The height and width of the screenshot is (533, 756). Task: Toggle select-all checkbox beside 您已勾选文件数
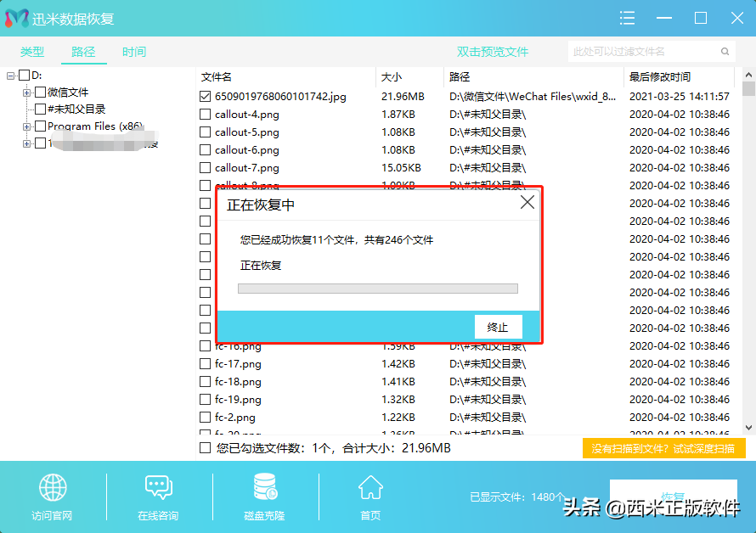(x=205, y=448)
